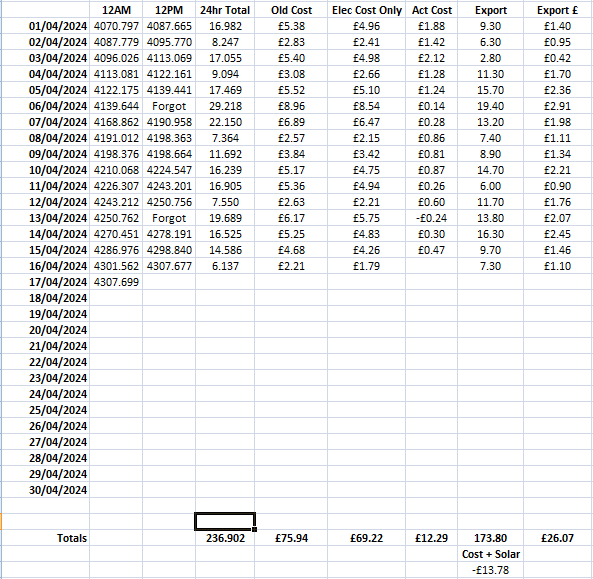Image resolution: width=593 pixels, height=579 pixels.
Task: Click the Export £ total £26.07
Action: coord(557,538)
